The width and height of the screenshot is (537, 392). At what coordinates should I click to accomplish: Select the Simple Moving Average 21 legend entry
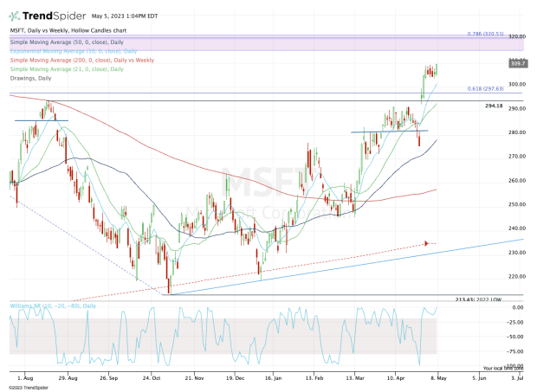tap(67, 69)
